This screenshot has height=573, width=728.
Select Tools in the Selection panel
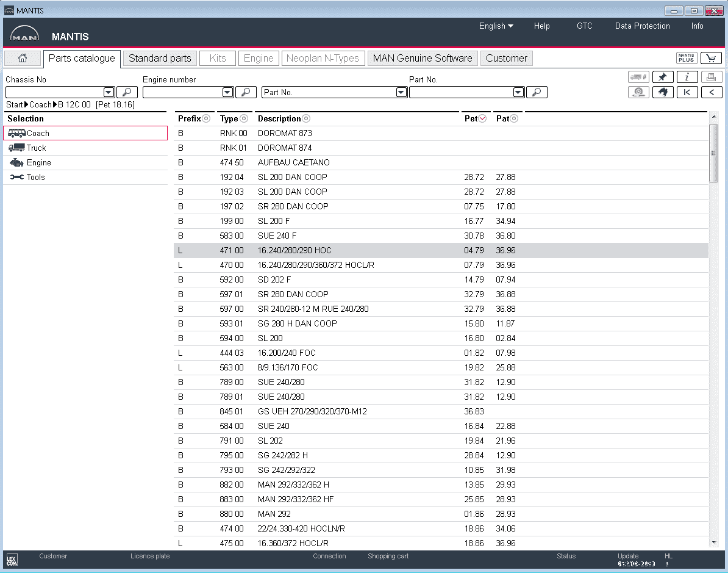point(85,177)
